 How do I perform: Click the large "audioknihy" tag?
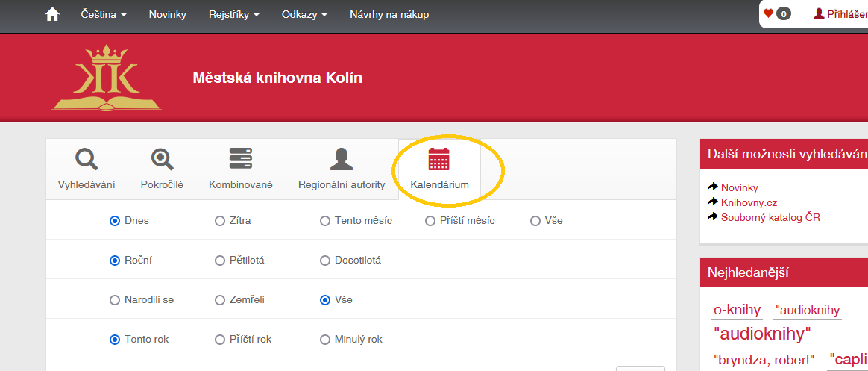762,334
